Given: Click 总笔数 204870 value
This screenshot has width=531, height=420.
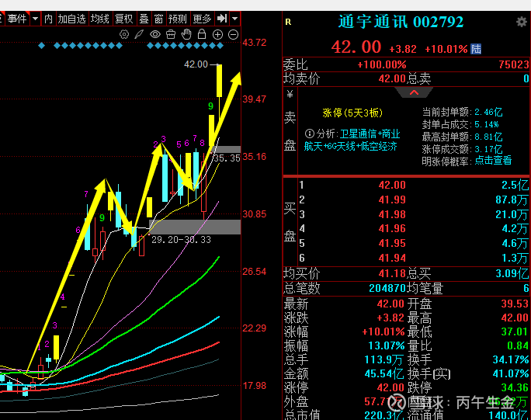Looking at the screenshot, I should coord(387,288).
